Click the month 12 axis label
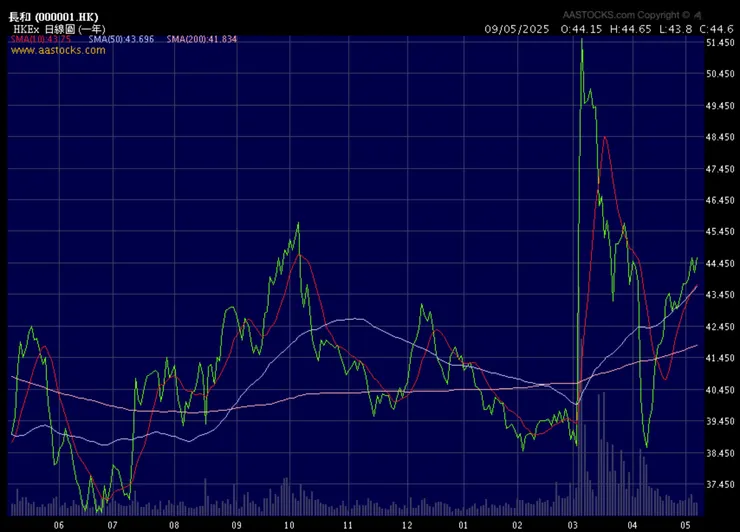 click(407, 525)
